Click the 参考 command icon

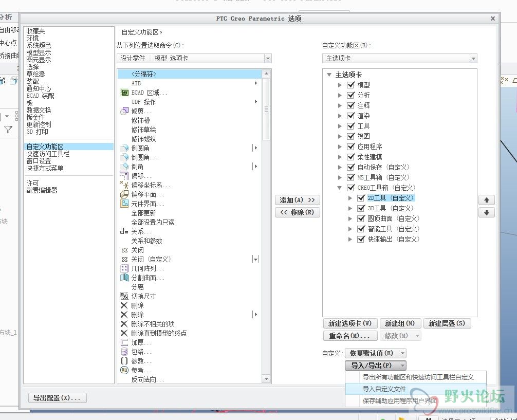pyautogui.click(x=124, y=370)
